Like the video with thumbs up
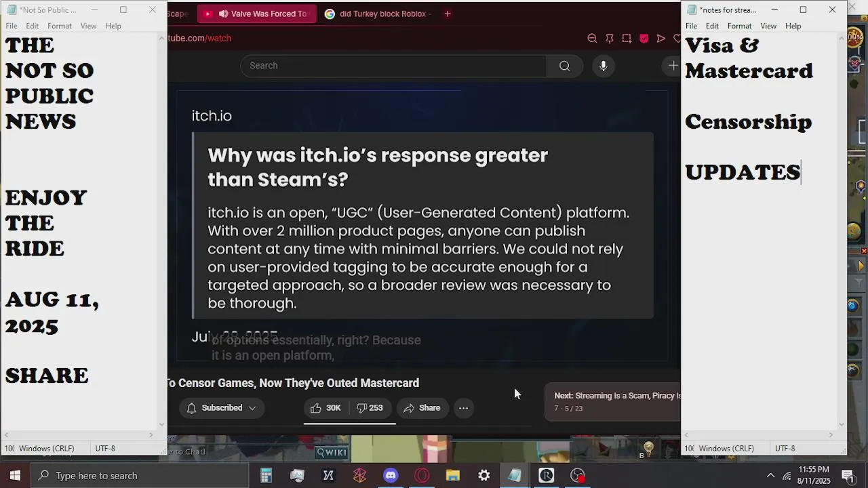868x488 pixels. point(325,408)
